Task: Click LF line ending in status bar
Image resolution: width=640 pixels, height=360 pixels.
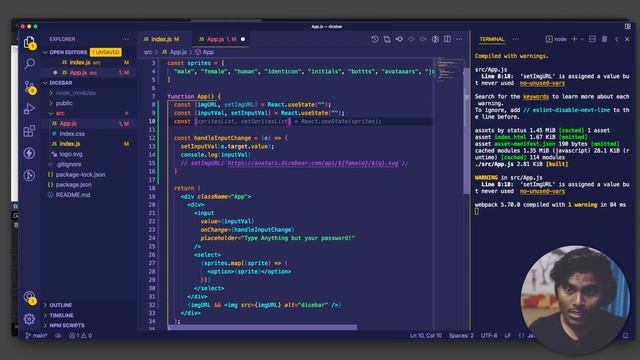Action: pos(508,336)
